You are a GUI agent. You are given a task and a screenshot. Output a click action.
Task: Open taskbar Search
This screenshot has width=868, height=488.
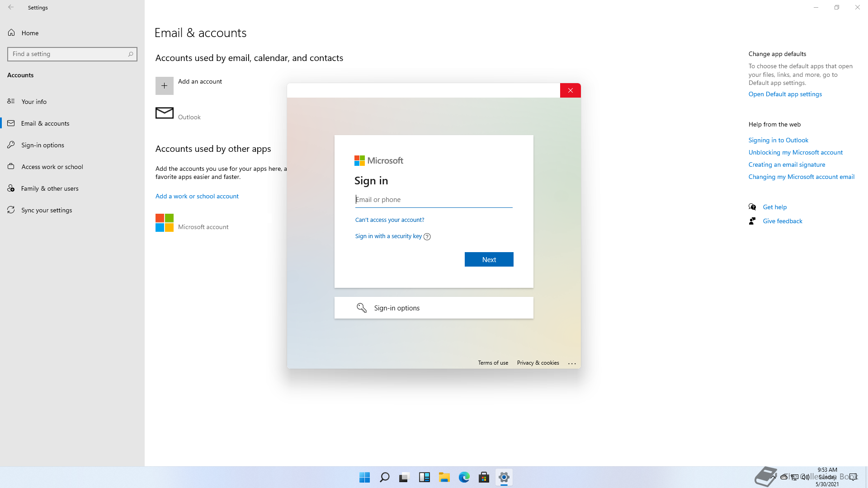pyautogui.click(x=385, y=477)
